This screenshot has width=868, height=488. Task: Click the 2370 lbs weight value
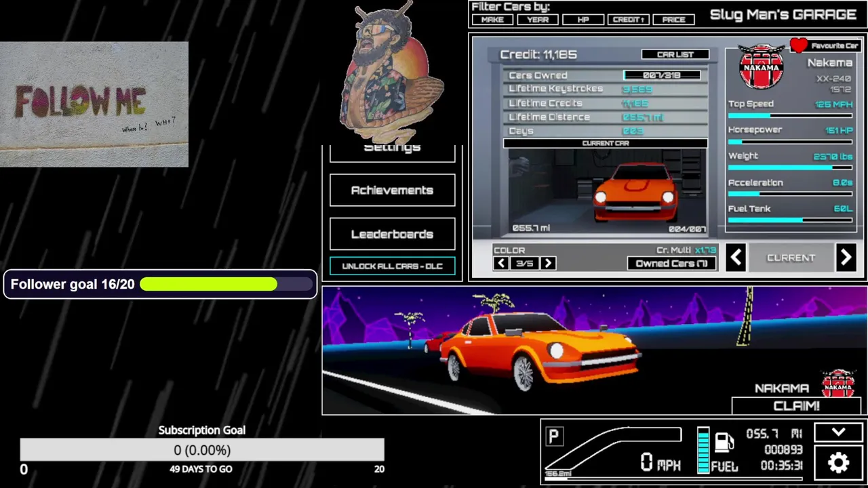(x=833, y=157)
